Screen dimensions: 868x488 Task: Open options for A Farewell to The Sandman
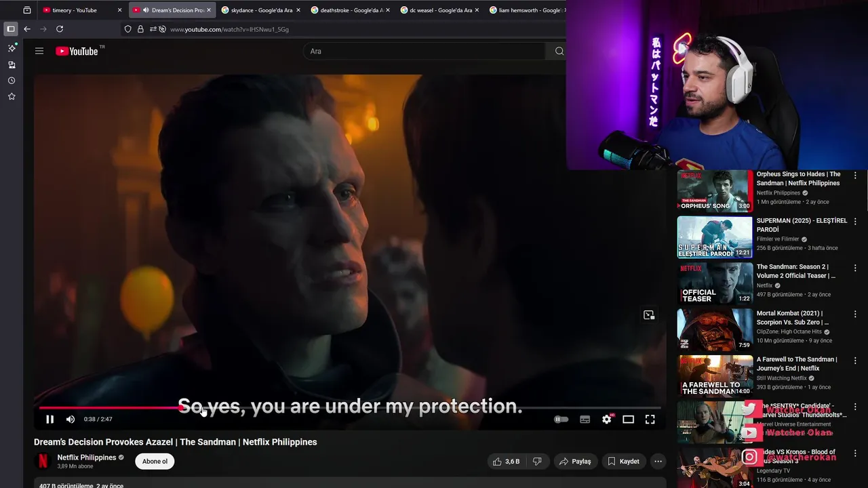(855, 360)
